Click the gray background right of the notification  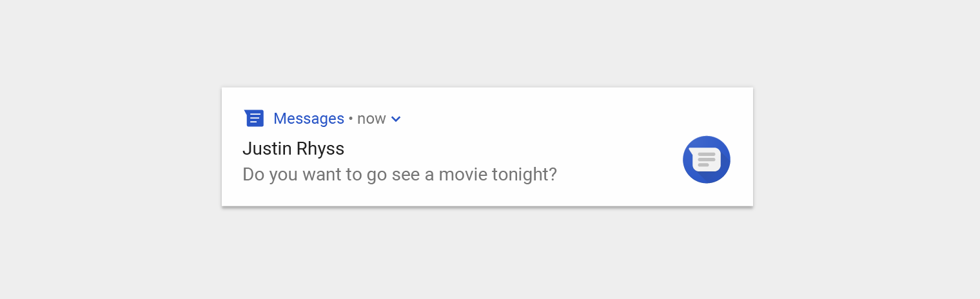click(x=867, y=149)
